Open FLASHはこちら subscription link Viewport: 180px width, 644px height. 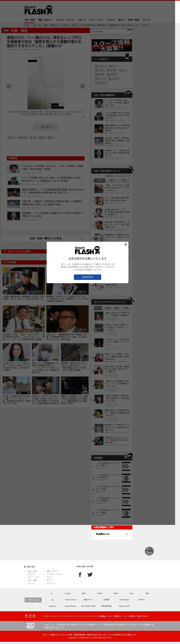coord(112,534)
